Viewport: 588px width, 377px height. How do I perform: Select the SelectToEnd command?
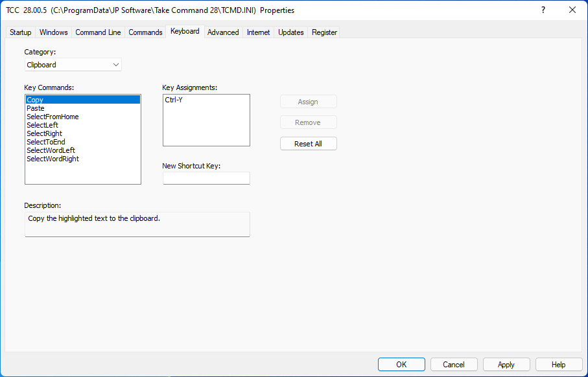point(83,142)
